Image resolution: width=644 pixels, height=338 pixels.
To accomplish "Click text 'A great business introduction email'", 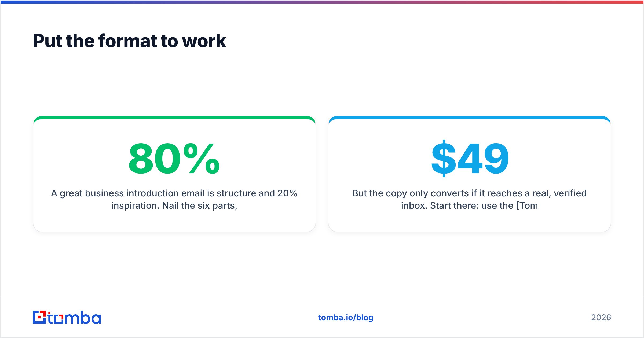I will 127,193.
